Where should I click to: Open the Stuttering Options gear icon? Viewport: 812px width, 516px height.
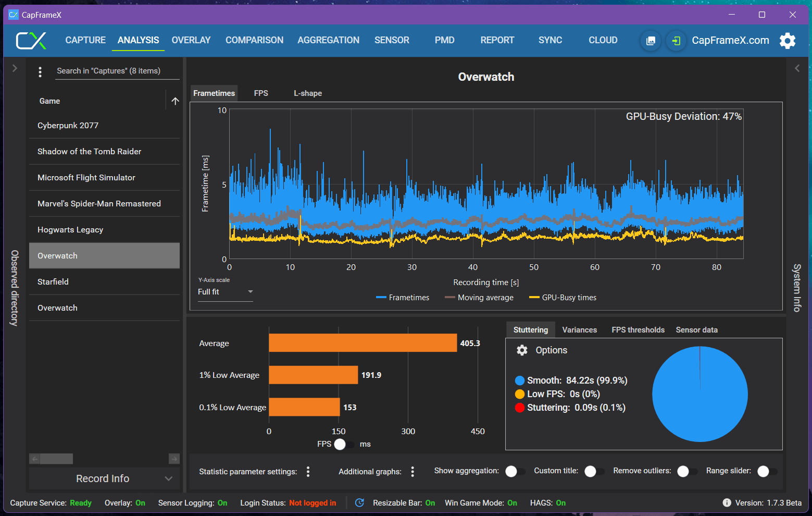522,350
